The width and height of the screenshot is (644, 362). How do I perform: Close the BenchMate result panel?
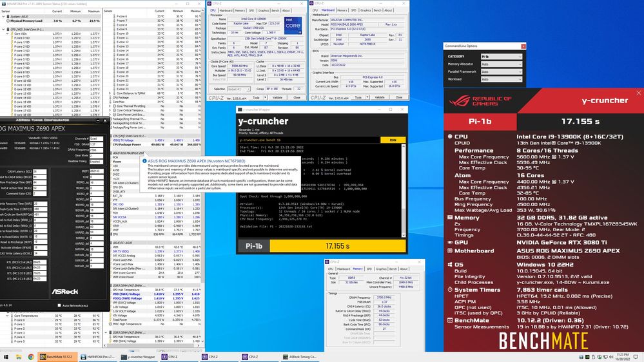click(639, 93)
